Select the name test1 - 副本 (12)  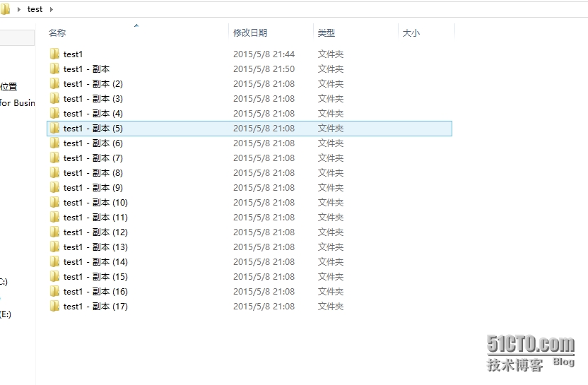coord(95,232)
